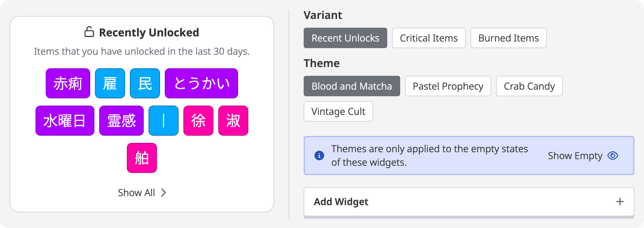
Task: Choose the Blood and Matcha theme
Action: pyautogui.click(x=351, y=86)
